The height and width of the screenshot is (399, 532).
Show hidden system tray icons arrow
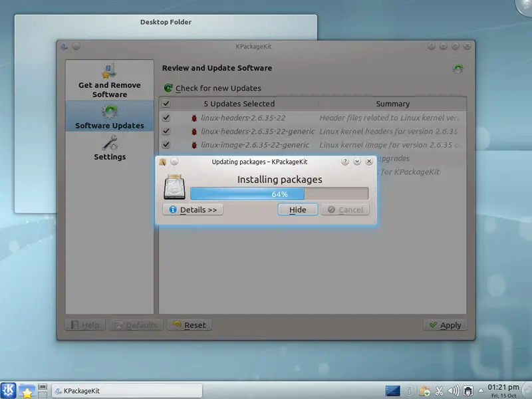(481, 390)
